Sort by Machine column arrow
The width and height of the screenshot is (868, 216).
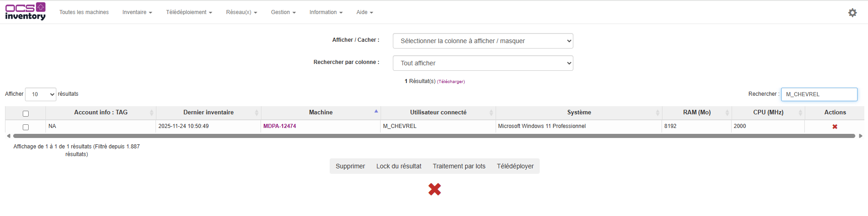[376, 112]
